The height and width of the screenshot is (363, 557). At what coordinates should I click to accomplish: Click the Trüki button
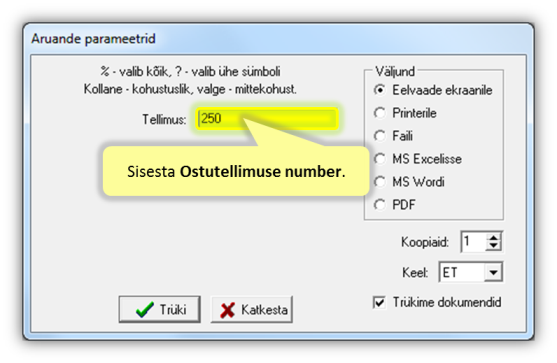click(159, 309)
